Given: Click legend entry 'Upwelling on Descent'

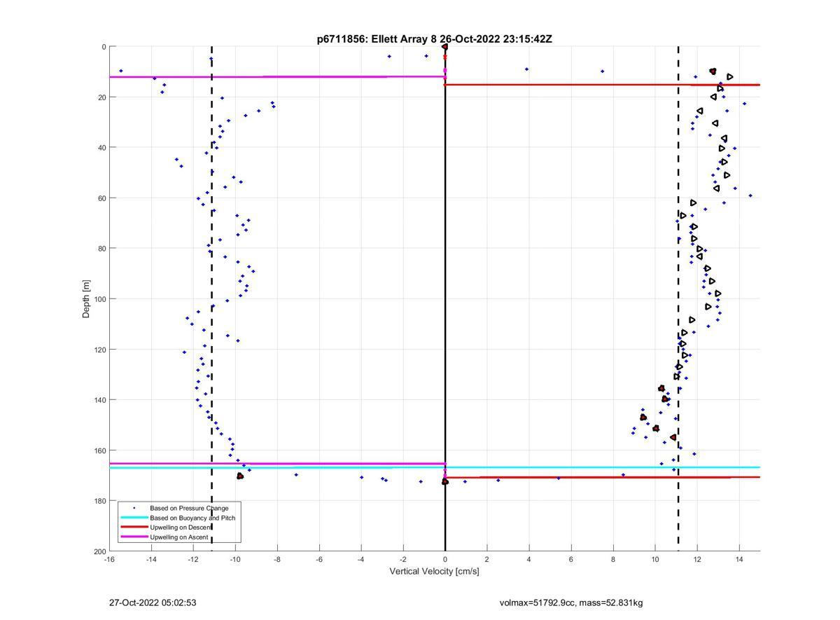Looking at the screenshot, I should pyautogui.click(x=181, y=527).
